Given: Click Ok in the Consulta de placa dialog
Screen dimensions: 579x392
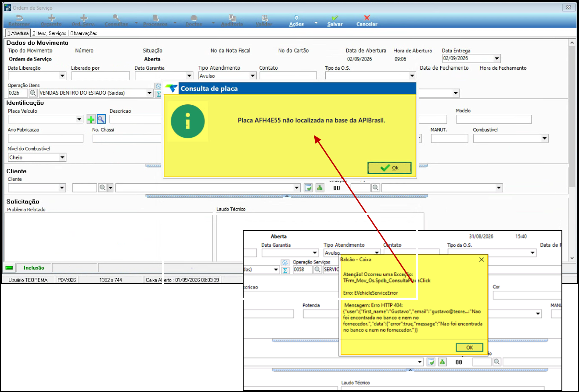Looking at the screenshot, I should 389,168.
